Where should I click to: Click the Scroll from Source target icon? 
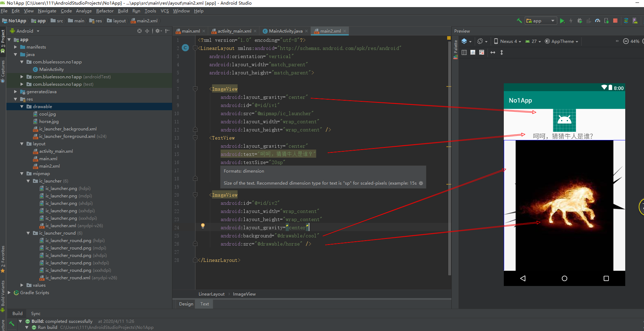coord(139,31)
